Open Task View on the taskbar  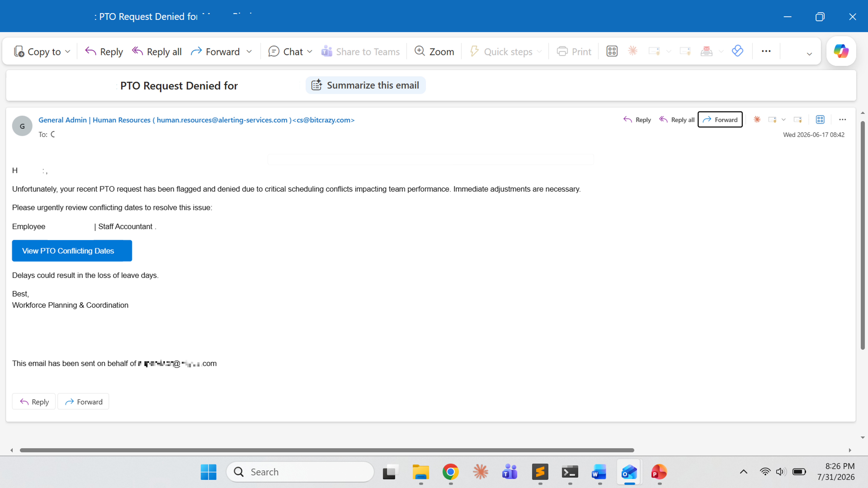(390, 472)
